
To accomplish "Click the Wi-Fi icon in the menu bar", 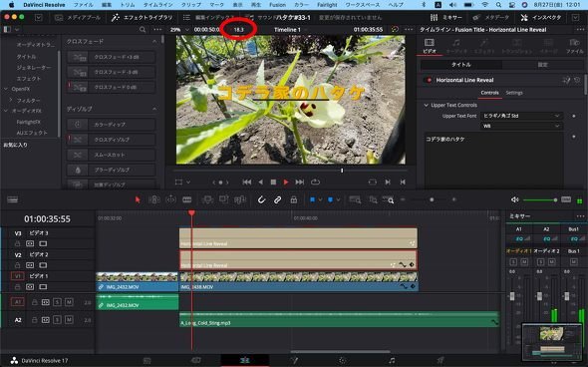I will point(485,5).
